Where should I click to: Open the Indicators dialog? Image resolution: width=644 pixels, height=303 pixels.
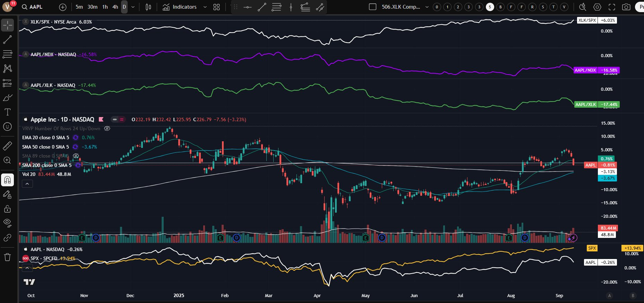tap(180, 7)
